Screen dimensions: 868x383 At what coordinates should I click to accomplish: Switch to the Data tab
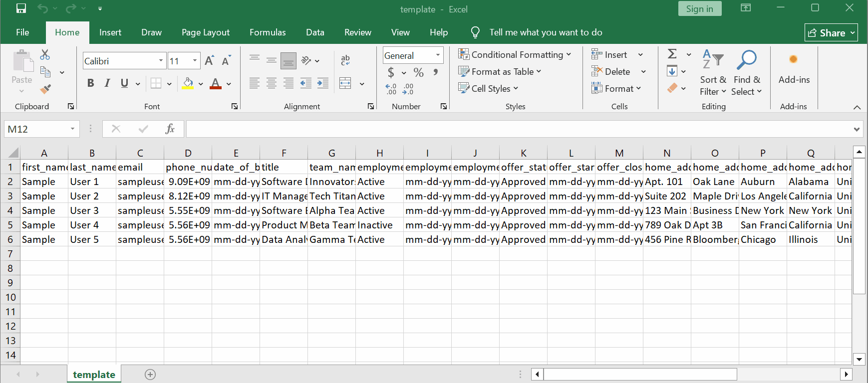coord(315,32)
